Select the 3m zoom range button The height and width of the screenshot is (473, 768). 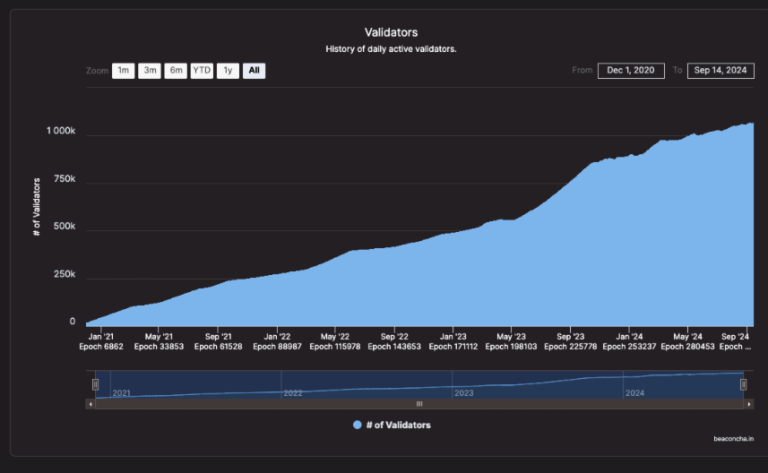(x=149, y=71)
